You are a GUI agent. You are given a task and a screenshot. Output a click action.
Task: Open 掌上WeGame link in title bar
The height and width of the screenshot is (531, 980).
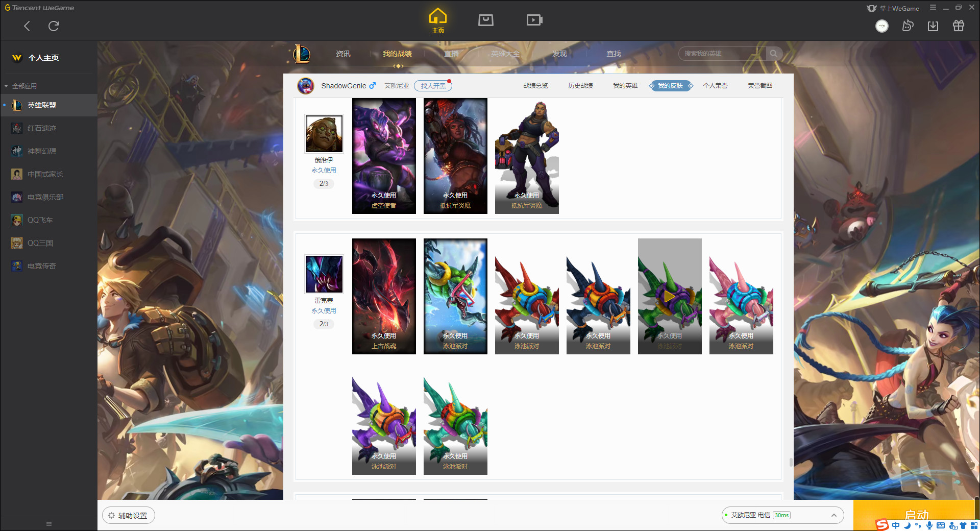(x=893, y=8)
